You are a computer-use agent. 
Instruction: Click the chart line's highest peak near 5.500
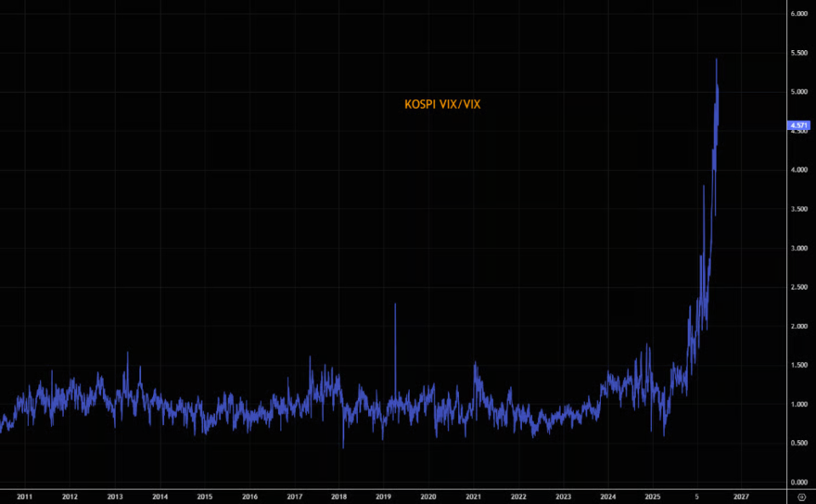point(717,59)
